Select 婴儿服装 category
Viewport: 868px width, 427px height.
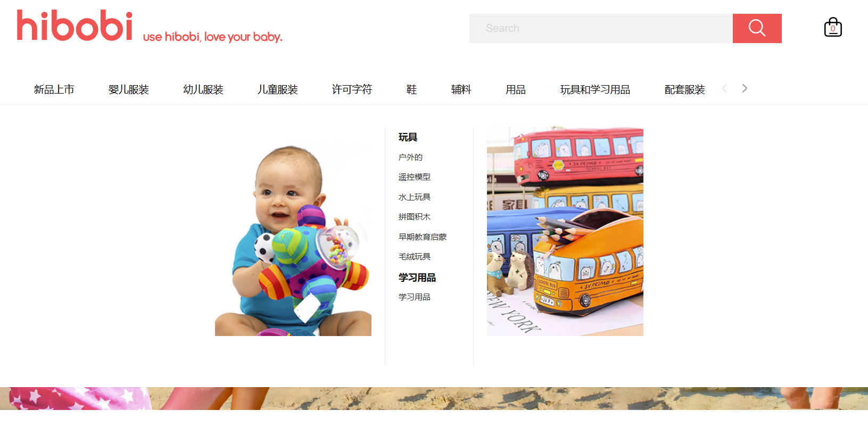pyautogui.click(x=128, y=89)
